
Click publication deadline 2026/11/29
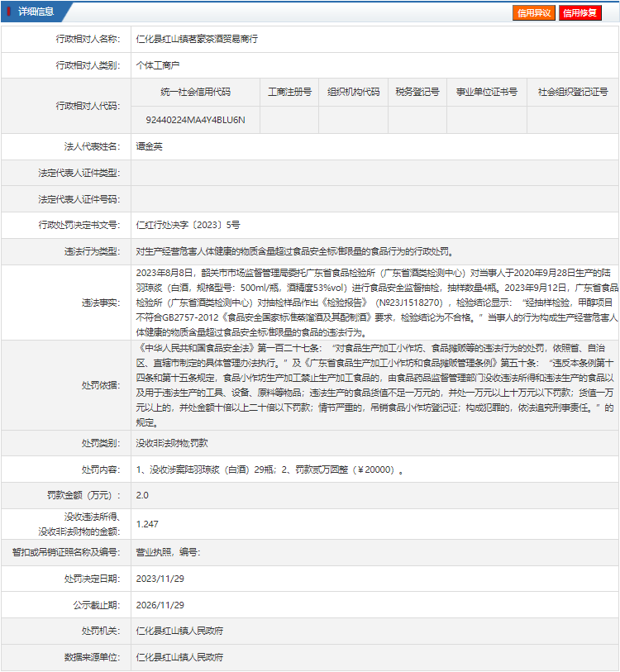point(160,605)
